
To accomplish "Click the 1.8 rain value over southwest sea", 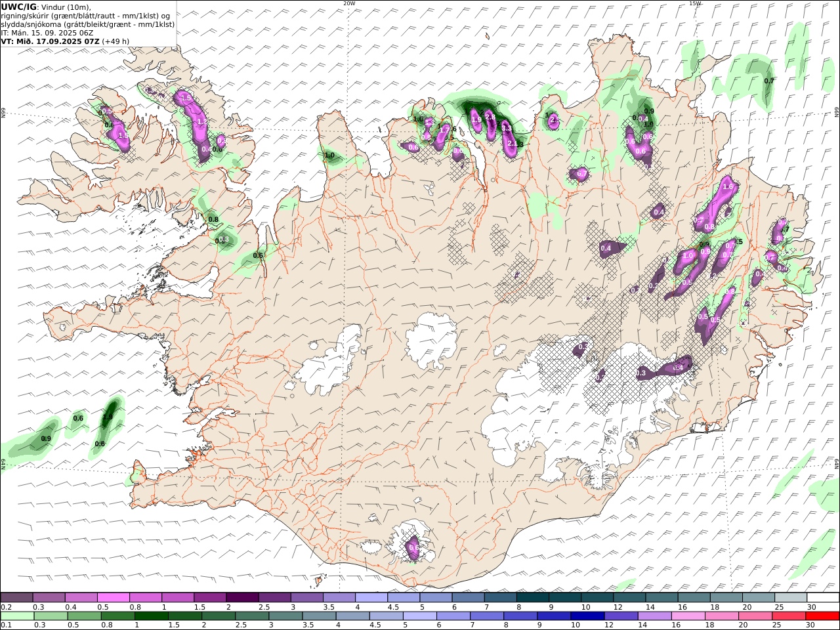I will pyautogui.click(x=108, y=417).
